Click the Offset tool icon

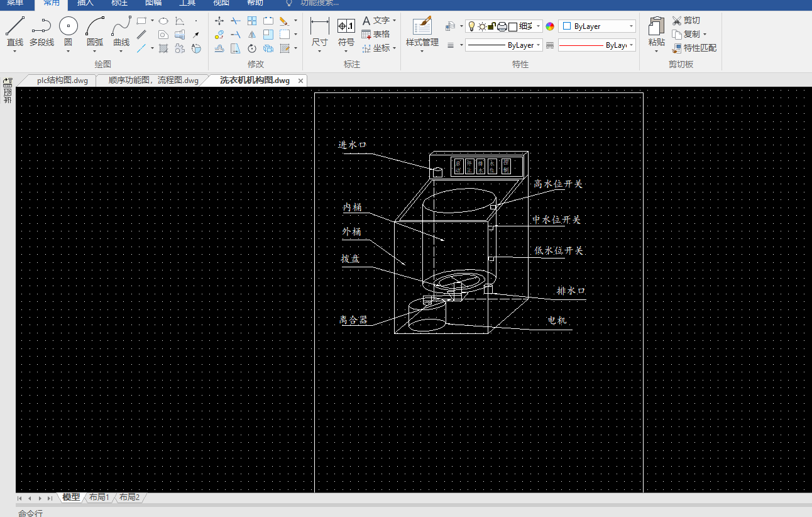(x=219, y=48)
